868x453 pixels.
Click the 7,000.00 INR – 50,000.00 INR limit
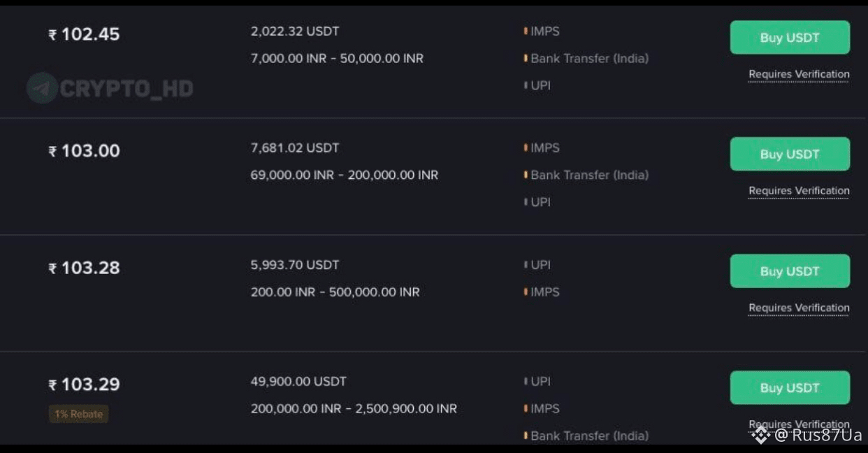(x=337, y=59)
